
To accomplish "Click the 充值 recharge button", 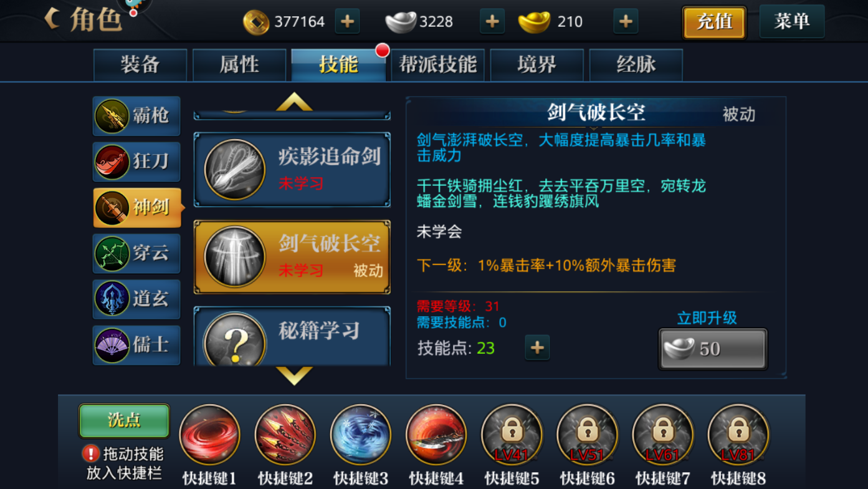I will [714, 22].
